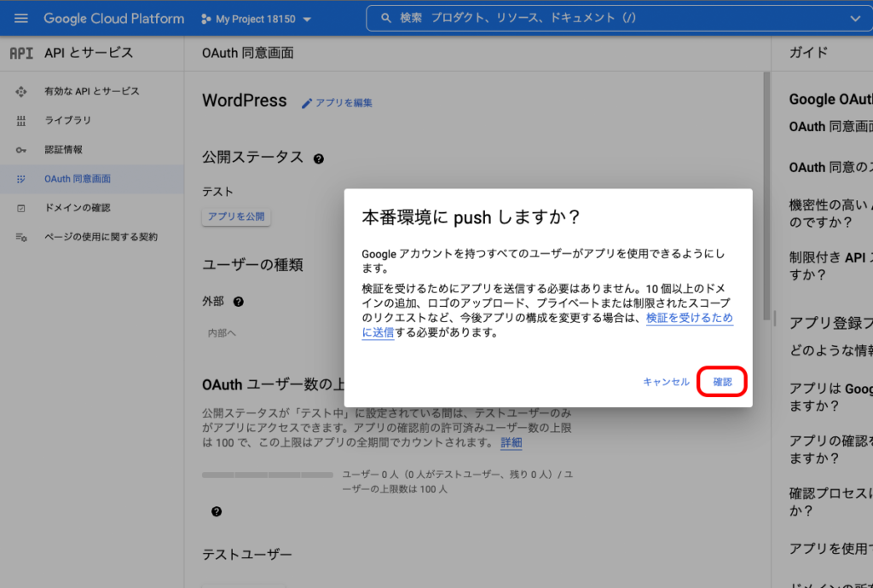Click the help icon next to 公開ステータス
Screen dimensions: 873x588
click(x=319, y=159)
